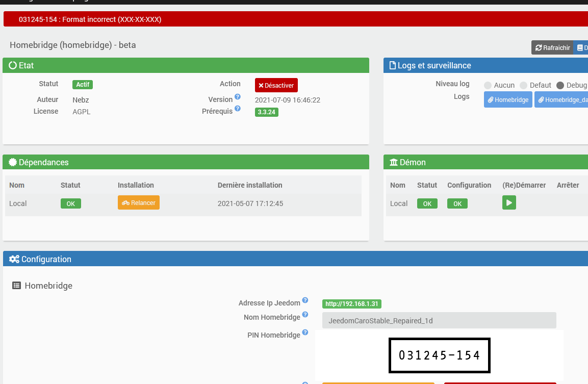Click the PIN Homebridge help icon
588x384 pixels.
pyautogui.click(x=305, y=332)
